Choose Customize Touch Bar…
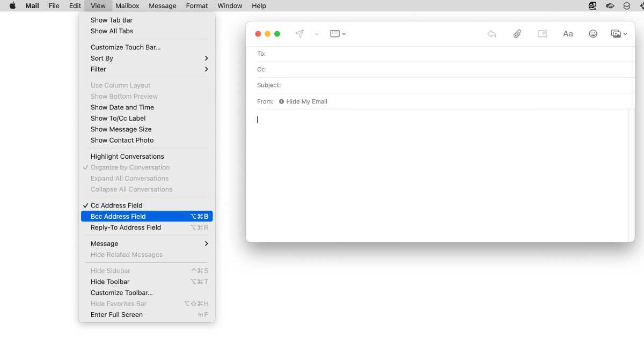 [x=147, y=47]
